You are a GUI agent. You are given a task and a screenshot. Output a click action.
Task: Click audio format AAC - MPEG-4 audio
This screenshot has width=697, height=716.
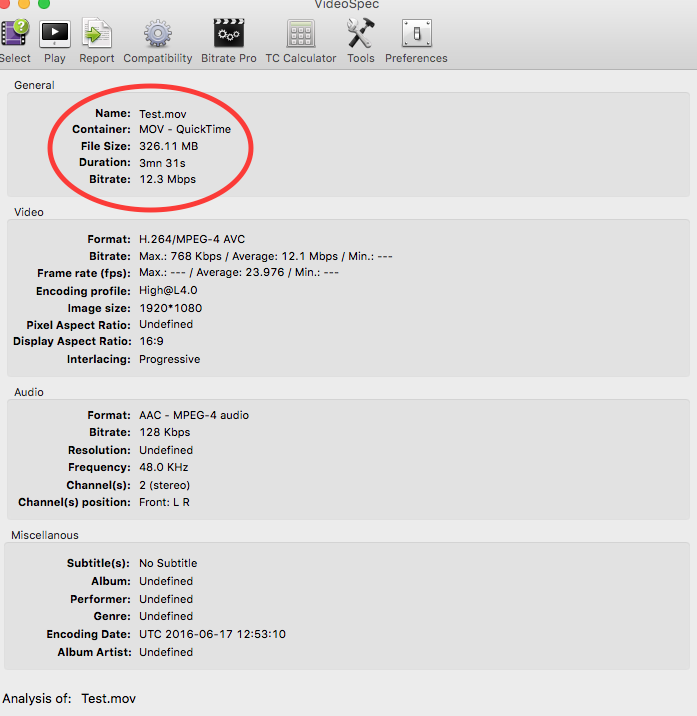194,415
